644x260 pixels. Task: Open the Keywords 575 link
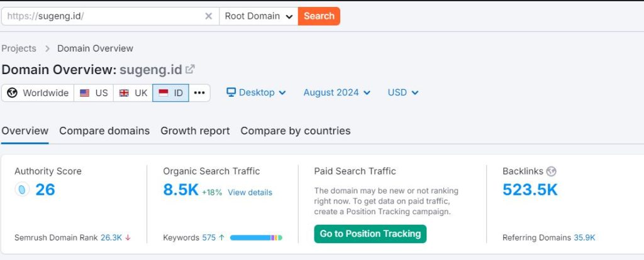click(209, 237)
